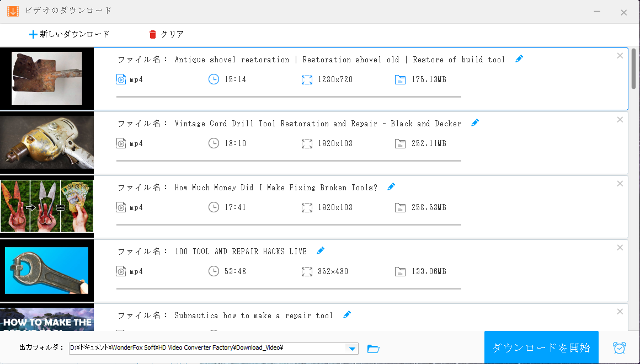Open the output folder browse icon

(x=374, y=349)
